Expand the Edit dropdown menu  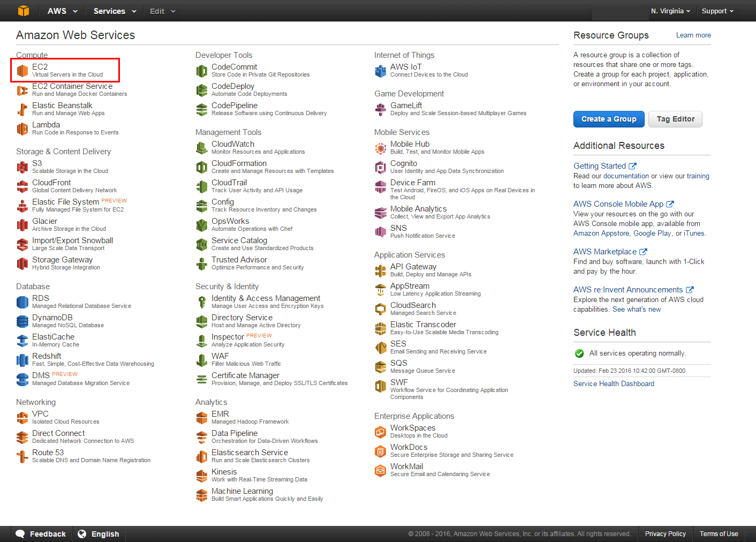163,11
